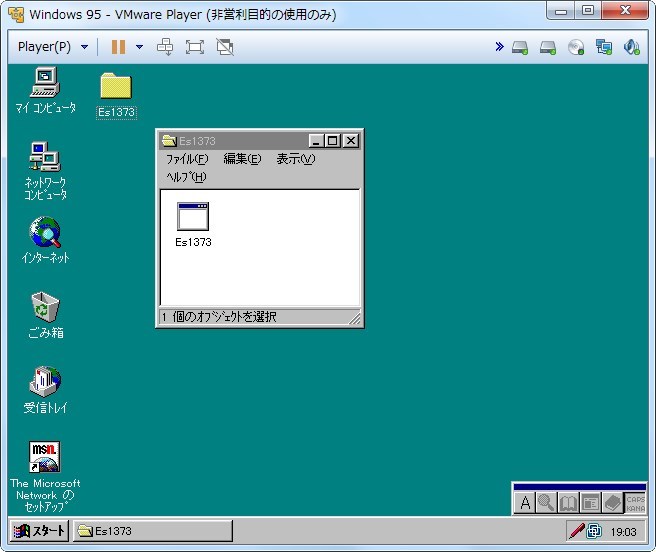656x552 pixels.
Task: Click the sound card device icon
Action: click(632, 47)
